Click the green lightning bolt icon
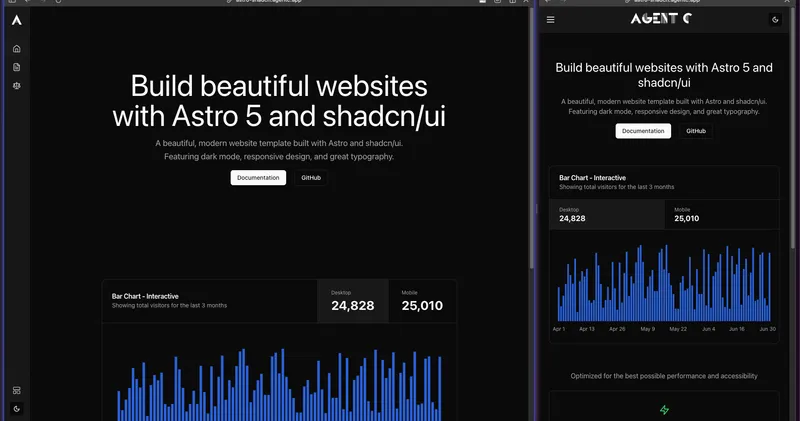This screenshot has height=421, width=800. 664,410
